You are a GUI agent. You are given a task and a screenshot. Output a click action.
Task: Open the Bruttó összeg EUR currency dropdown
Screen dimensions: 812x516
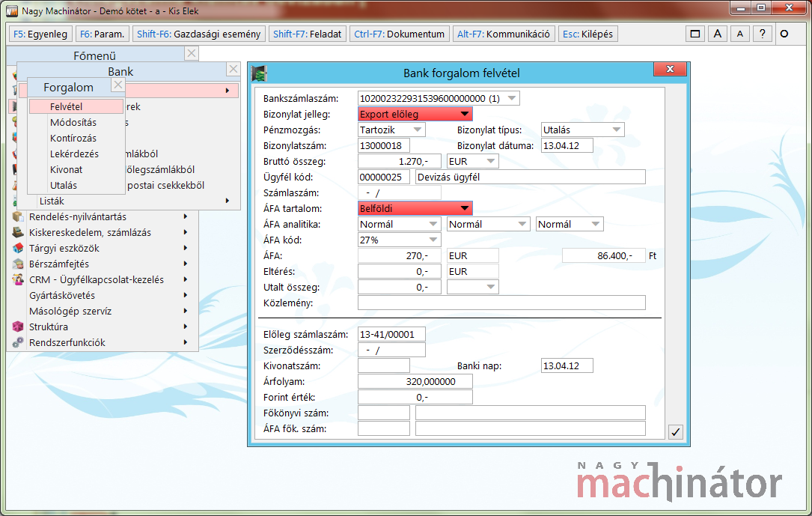[490, 161]
